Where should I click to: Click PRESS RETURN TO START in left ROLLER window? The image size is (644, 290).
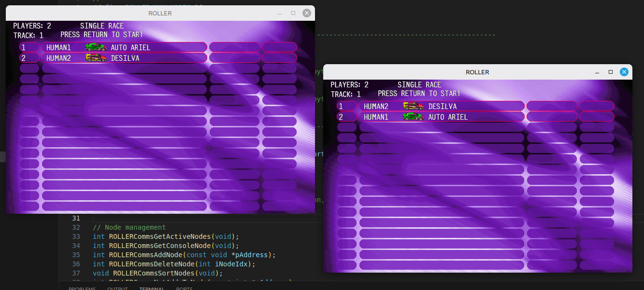[102, 35]
